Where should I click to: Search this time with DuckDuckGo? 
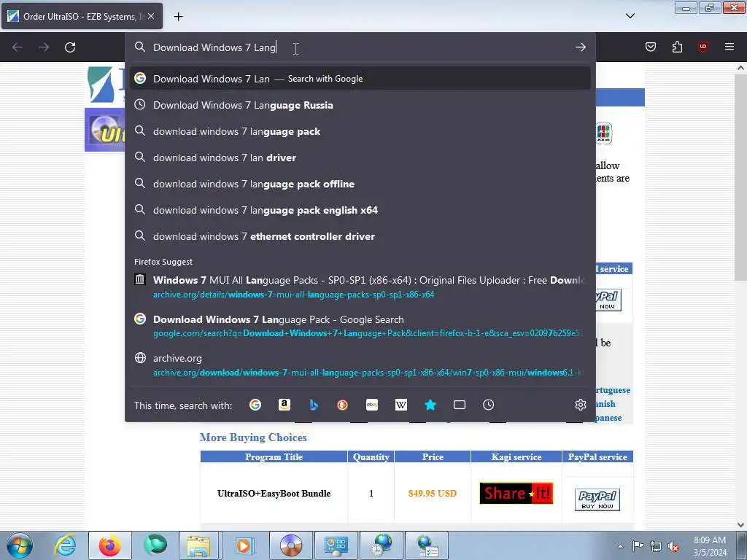pyautogui.click(x=343, y=405)
